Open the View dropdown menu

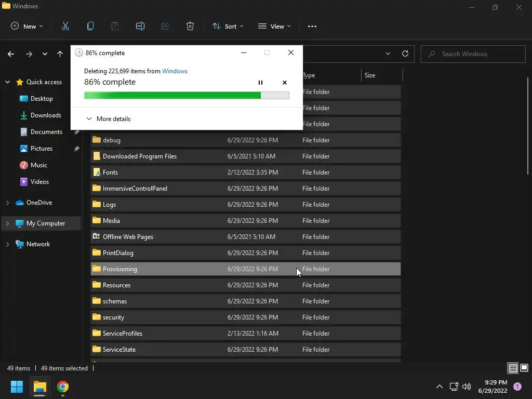pos(274,26)
